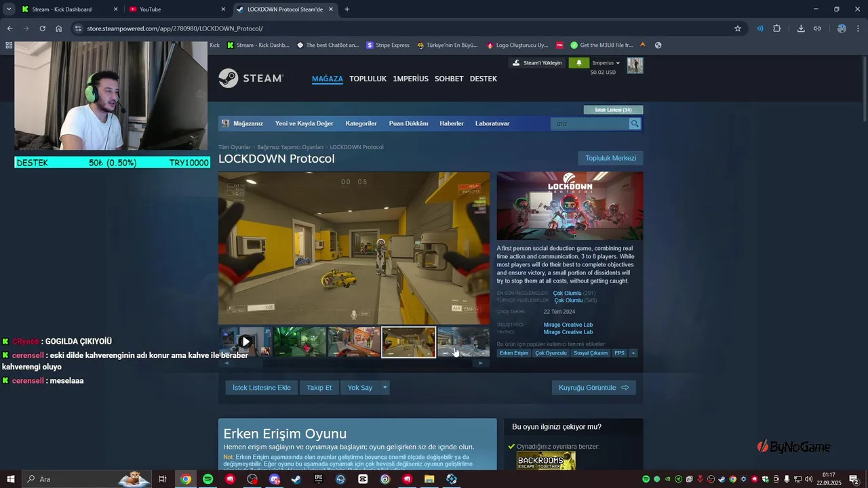Click Steam'i Yükleyin button
Viewport: 868px width, 488px height.
pos(537,63)
